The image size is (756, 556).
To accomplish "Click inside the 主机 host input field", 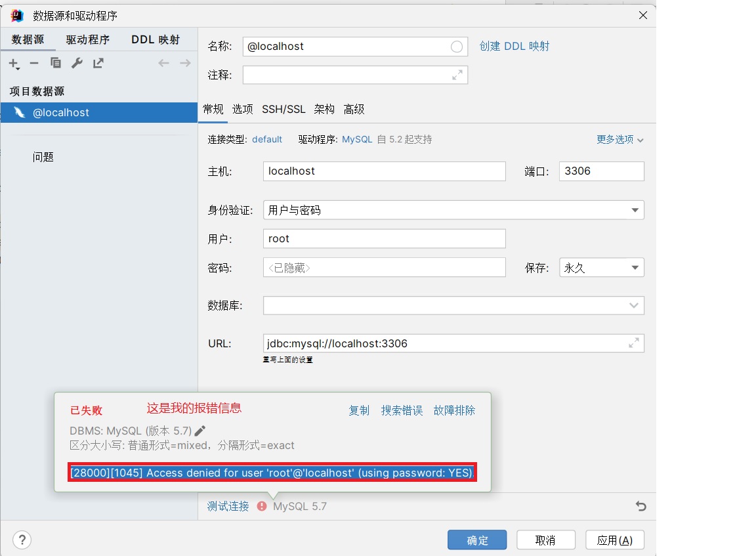I will point(384,171).
